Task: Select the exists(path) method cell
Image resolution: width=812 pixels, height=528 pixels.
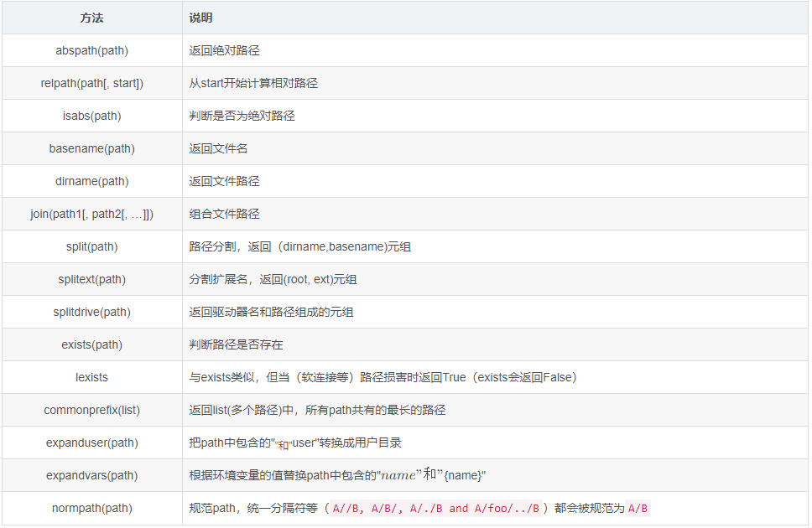Action: 91,344
